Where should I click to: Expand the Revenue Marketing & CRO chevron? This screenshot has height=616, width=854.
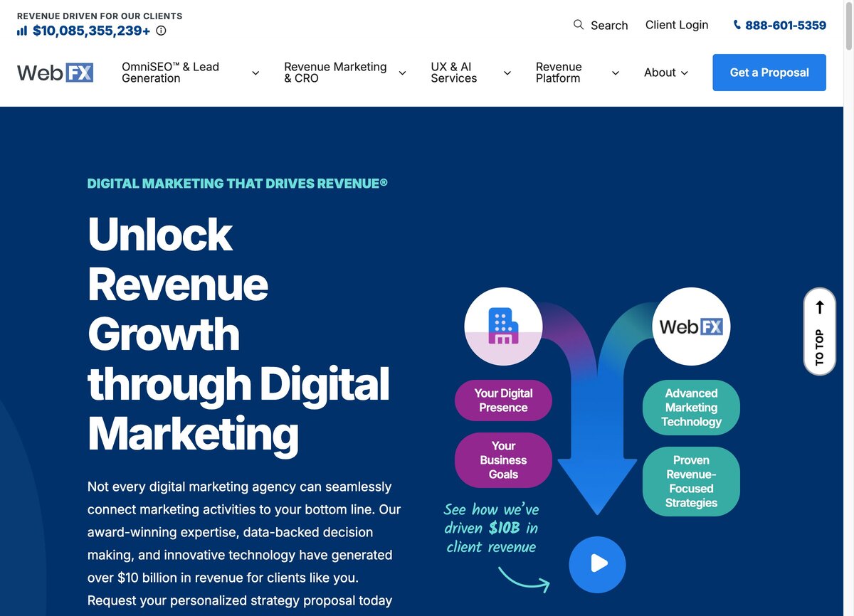[x=402, y=73]
